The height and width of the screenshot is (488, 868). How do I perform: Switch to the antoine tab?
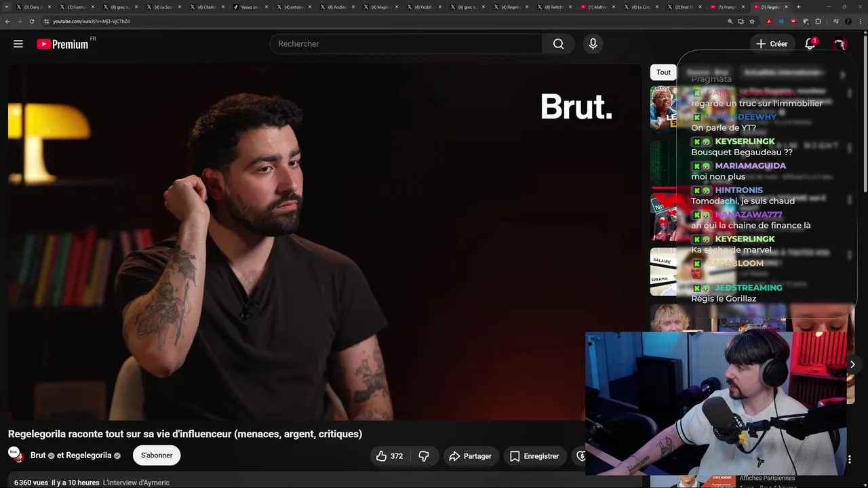(293, 7)
